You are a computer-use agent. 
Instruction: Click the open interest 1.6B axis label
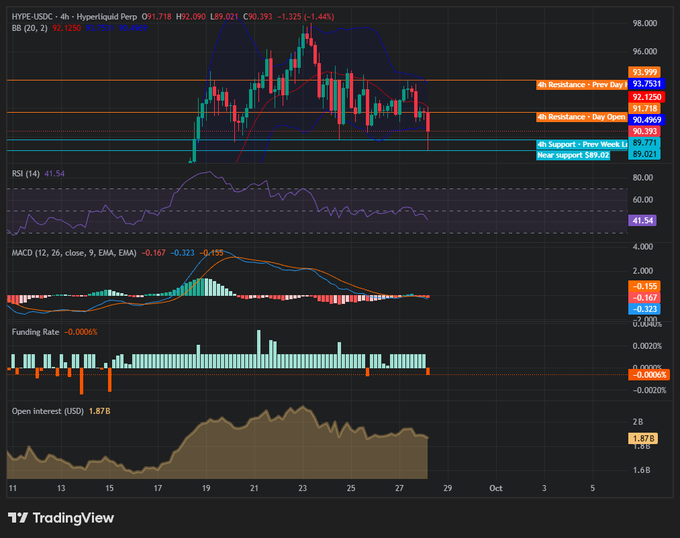pos(641,470)
